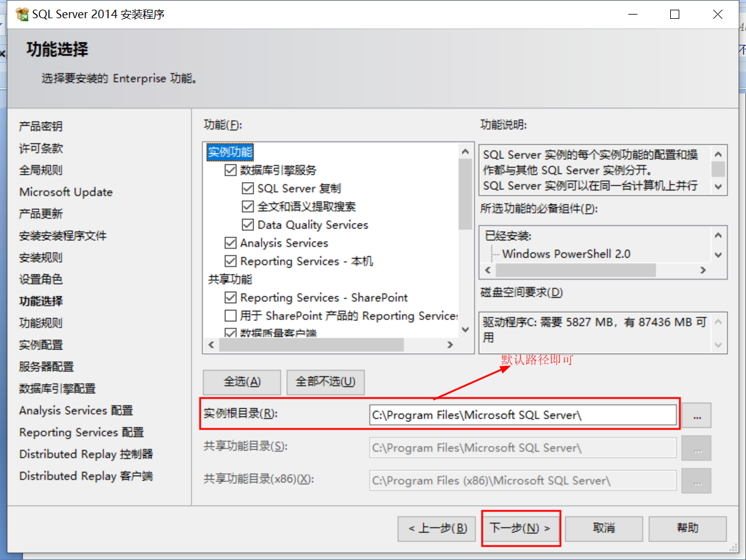Toggle Analysis Services checkbox

(x=230, y=243)
